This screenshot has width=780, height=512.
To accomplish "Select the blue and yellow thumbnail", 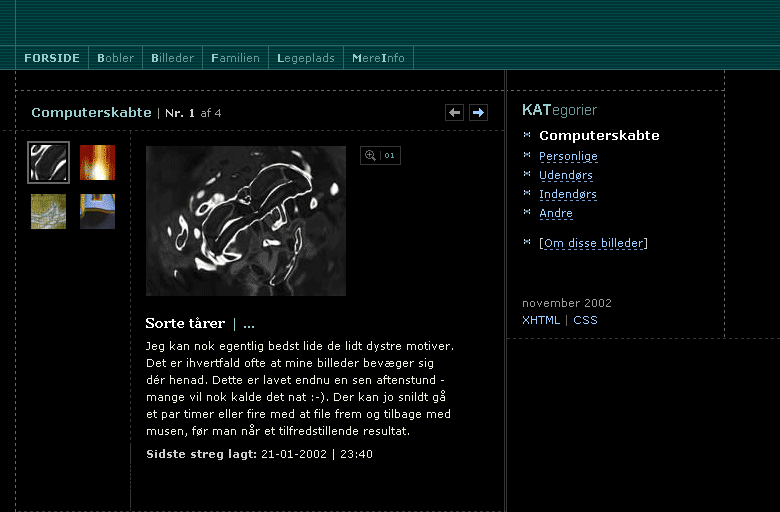I will click(x=98, y=211).
